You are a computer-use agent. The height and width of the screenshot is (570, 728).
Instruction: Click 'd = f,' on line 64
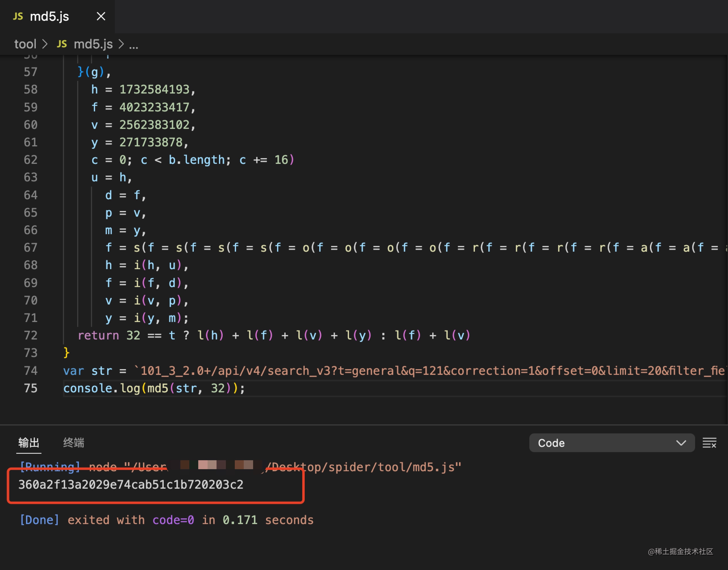(x=126, y=195)
